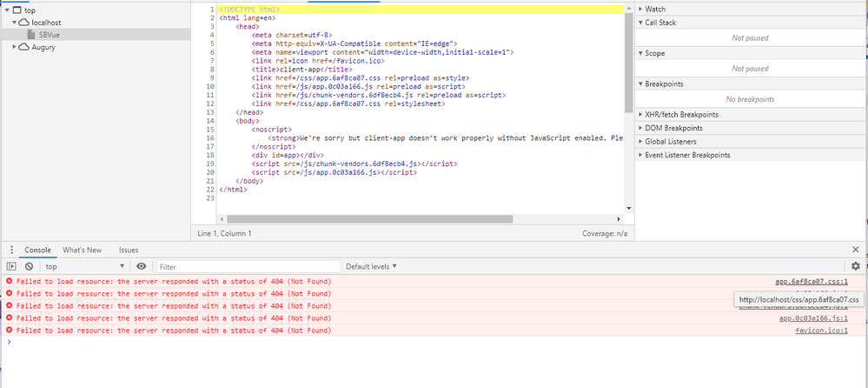Switch to the Console tab
Image resolution: width=868 pixels, height=388 pixels.
tap(37, 250)
